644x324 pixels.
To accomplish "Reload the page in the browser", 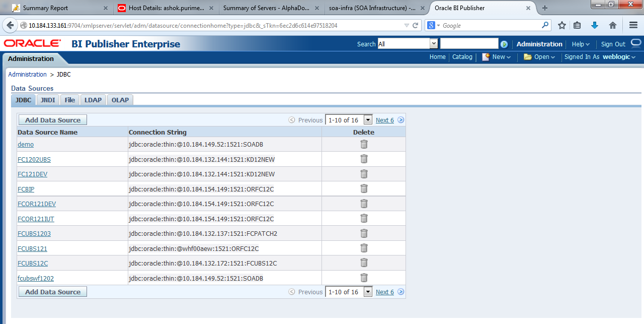I will click(416, 25).
